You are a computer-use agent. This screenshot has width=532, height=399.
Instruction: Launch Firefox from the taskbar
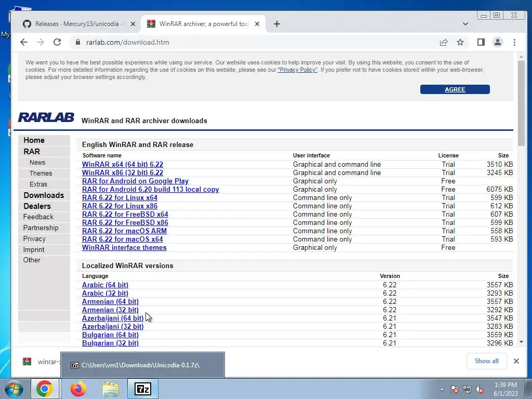click(x=78, y=389)
